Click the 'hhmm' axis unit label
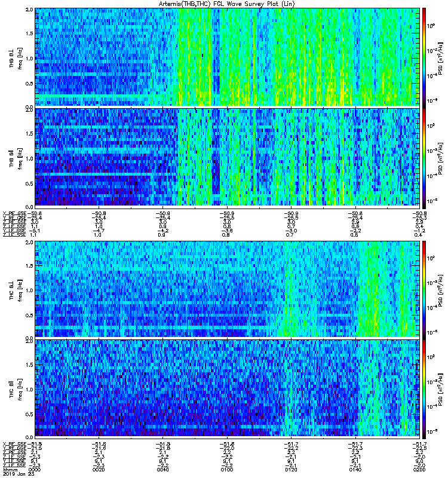 [9, 470]
